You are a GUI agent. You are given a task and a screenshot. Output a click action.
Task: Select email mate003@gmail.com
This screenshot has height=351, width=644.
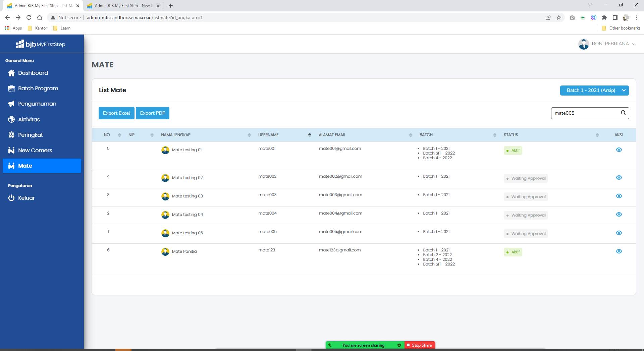pyautogui.click(x=340, y=195)
